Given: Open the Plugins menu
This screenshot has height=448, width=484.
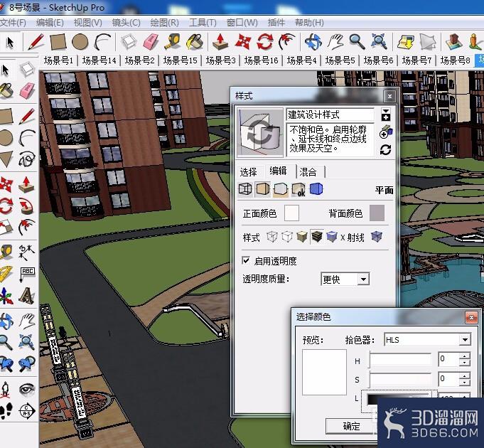Looking at the screenshot, I should (x=276, y=23).
